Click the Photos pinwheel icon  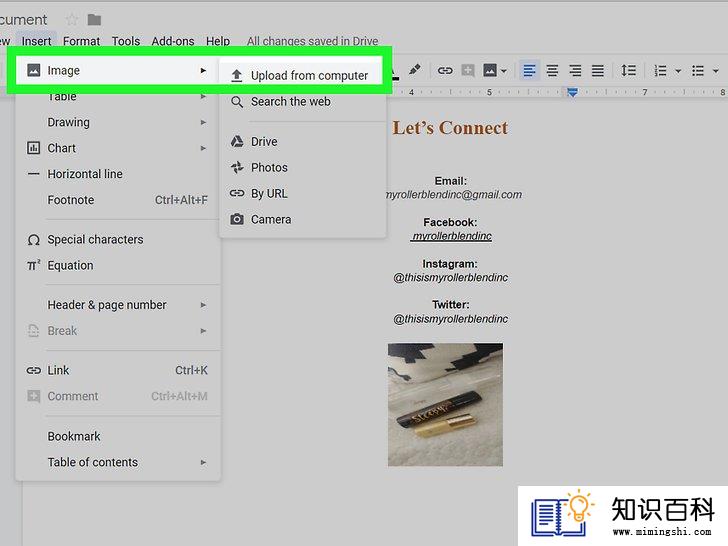[x=237, y=167]
